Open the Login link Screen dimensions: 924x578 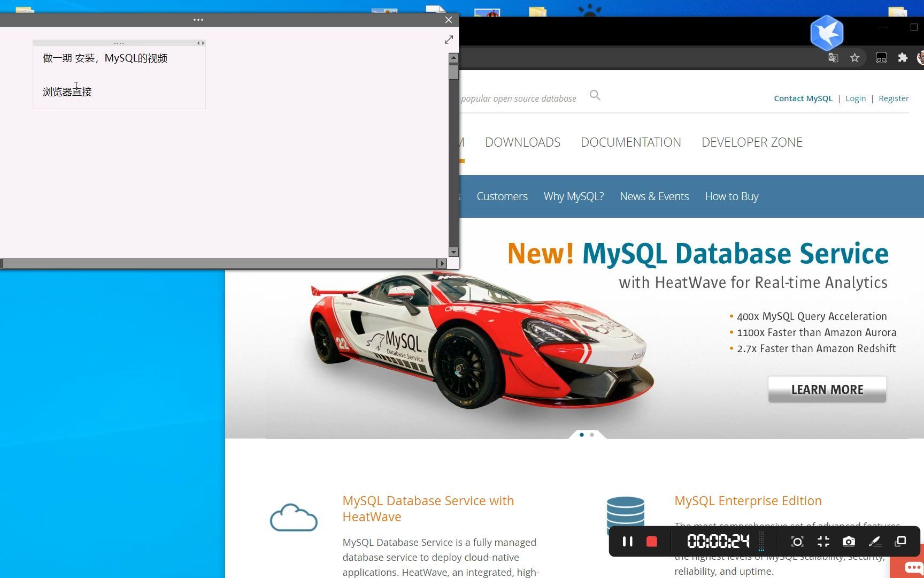[x=856, y=98]
